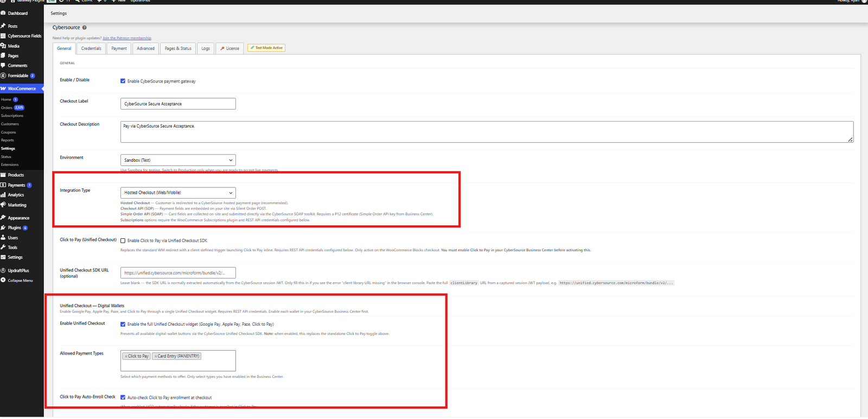This screenshot has width=868, height=419.
Task: Click the GENERAL section heading
Action: pos(67,63)
